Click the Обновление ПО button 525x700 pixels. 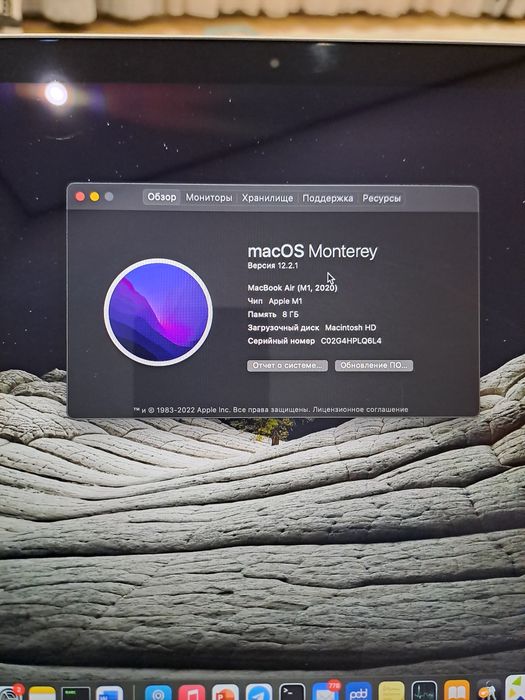[x=374, y=365]
